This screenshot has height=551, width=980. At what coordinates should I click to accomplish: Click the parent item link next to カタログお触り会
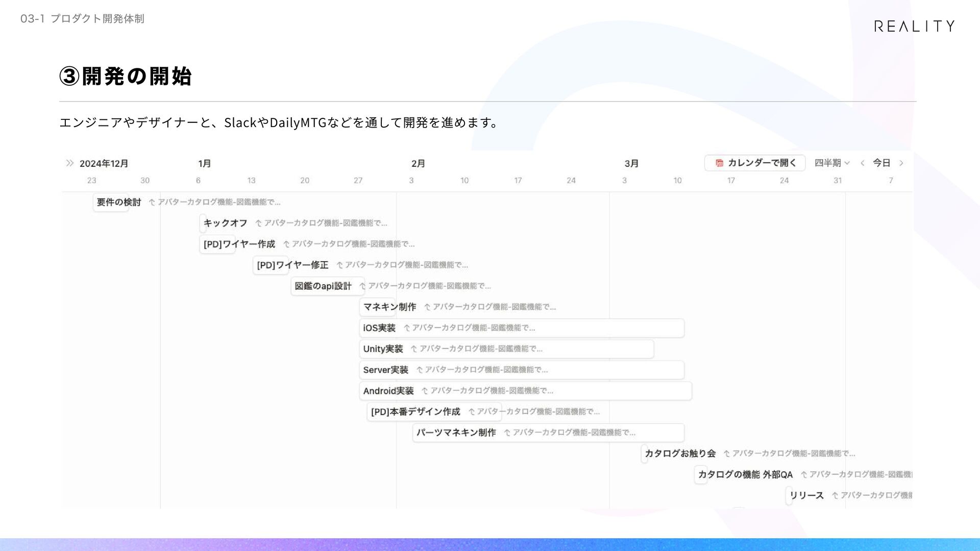[x=791, y=454]
